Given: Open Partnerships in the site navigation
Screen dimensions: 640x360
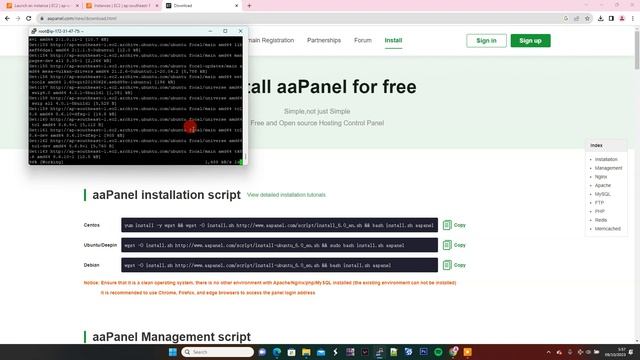Looking at the screenshot, I should [324, 40].
